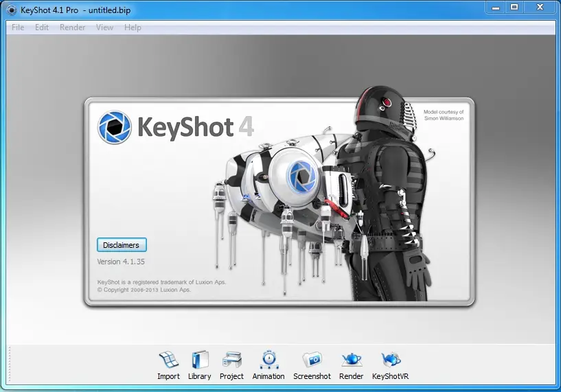Click 'KeyShot is a registered trademark' line

[x=162, y=282]
